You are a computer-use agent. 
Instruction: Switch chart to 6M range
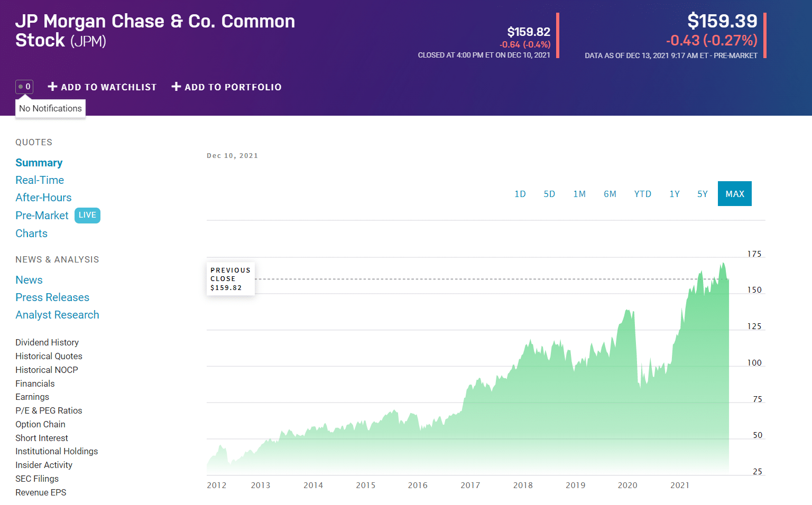610,194
